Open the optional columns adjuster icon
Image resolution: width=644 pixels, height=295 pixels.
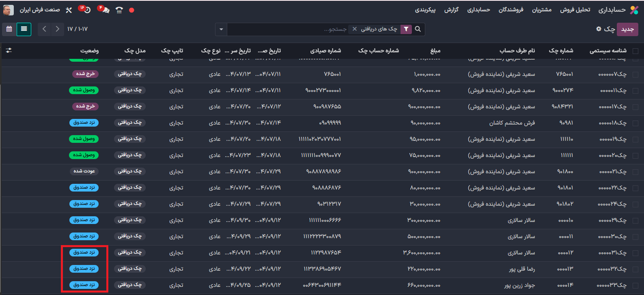9,50
